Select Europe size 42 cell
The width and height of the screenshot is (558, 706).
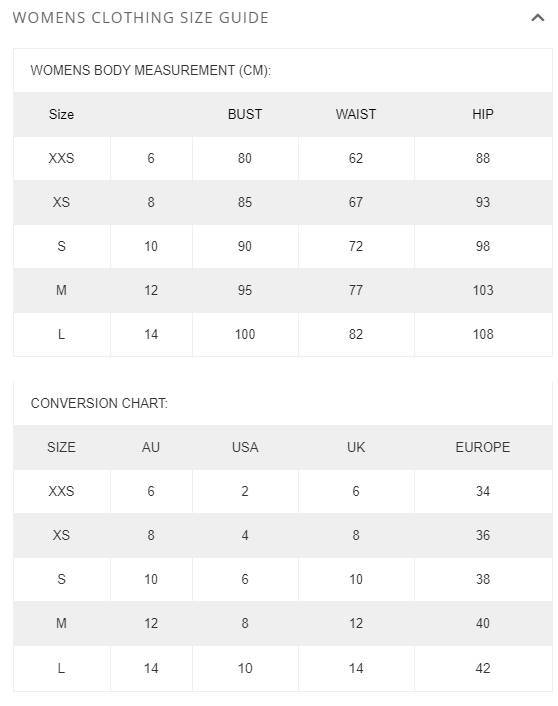tap(483, 668)
